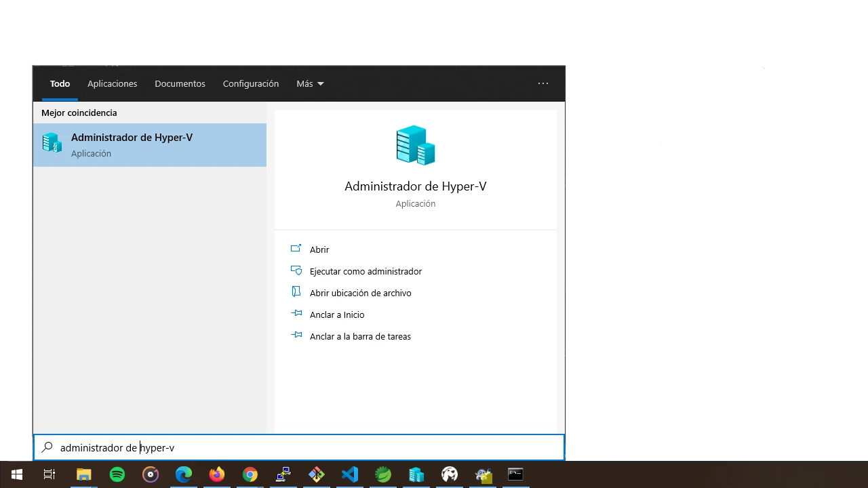Choose Anclar a Inicio
The image size is (868, 488).
tap(337, 314)
